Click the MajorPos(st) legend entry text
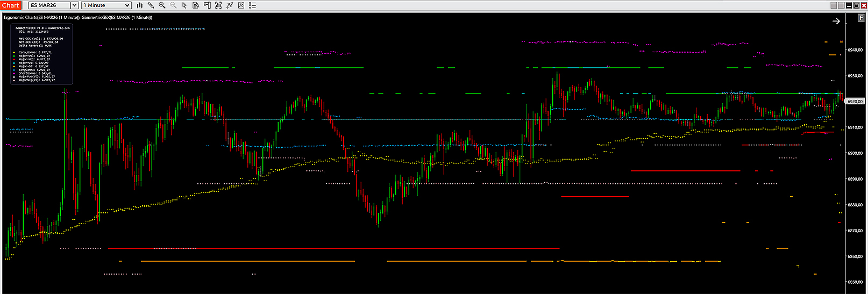 [x=37, y=76]
